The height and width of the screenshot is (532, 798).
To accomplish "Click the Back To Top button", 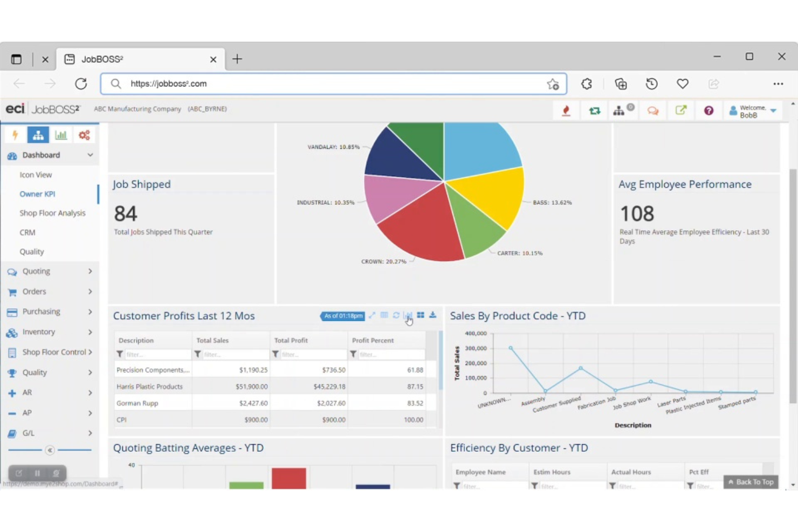I will tap(751, 482).
